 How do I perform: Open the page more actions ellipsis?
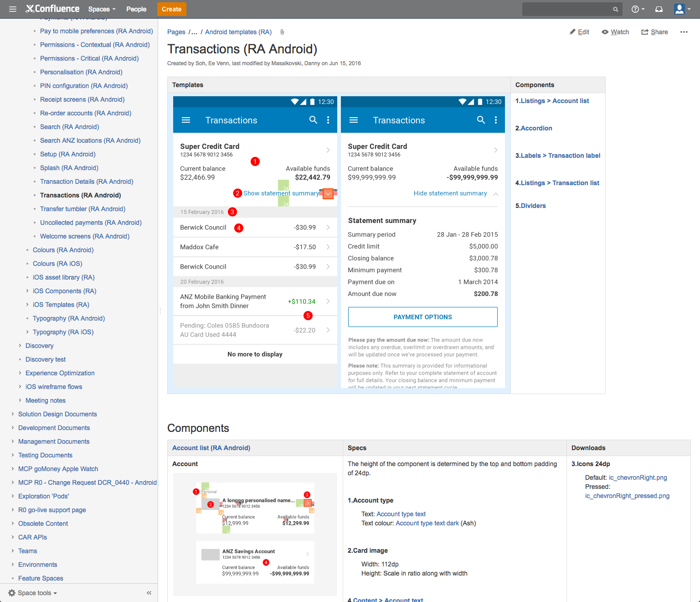[684, 32]
